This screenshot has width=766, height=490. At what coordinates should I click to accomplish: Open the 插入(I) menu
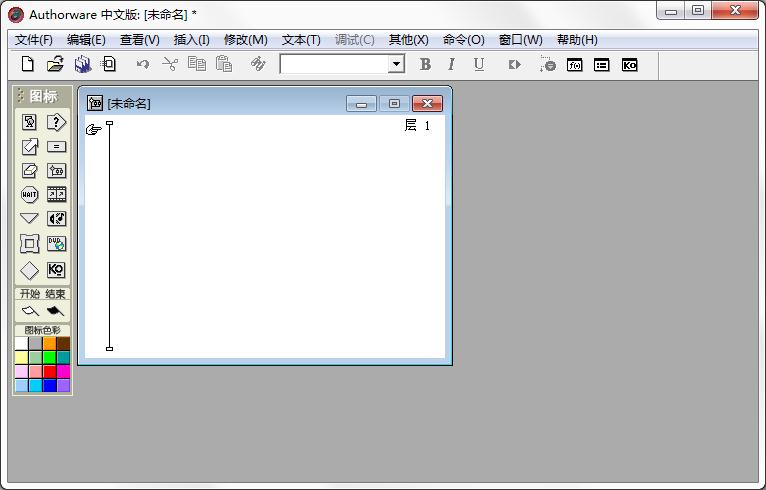(192, 40)
